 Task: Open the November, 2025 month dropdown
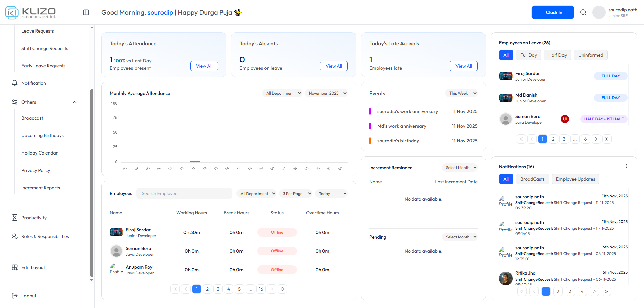point(327,93)
